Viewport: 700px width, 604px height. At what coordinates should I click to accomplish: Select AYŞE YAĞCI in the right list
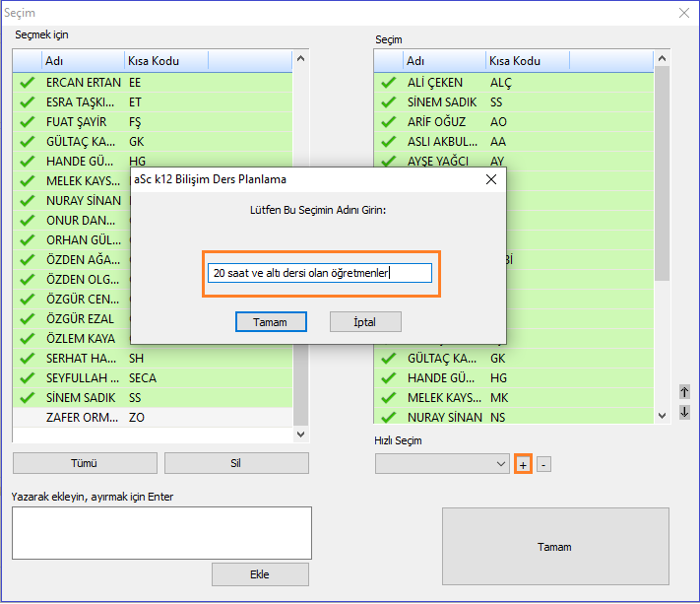tap(514, 161)
